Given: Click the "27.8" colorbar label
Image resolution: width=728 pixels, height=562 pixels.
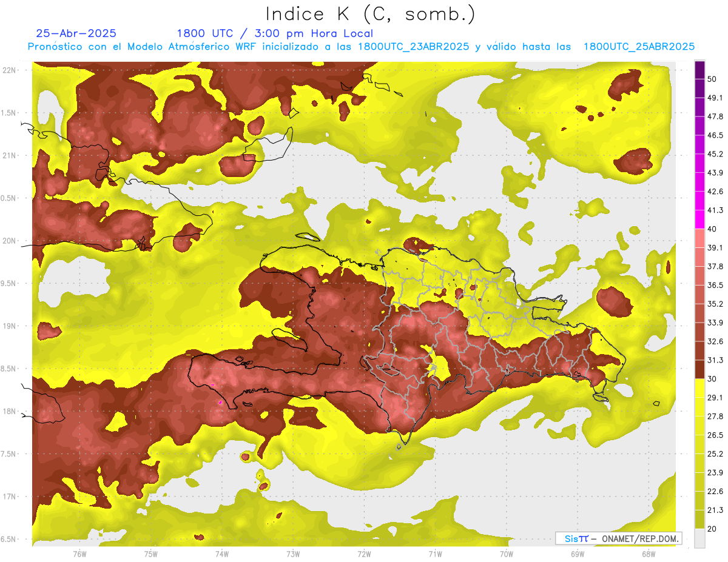Looking at the screenshot, I should click(x=715, y=416).
